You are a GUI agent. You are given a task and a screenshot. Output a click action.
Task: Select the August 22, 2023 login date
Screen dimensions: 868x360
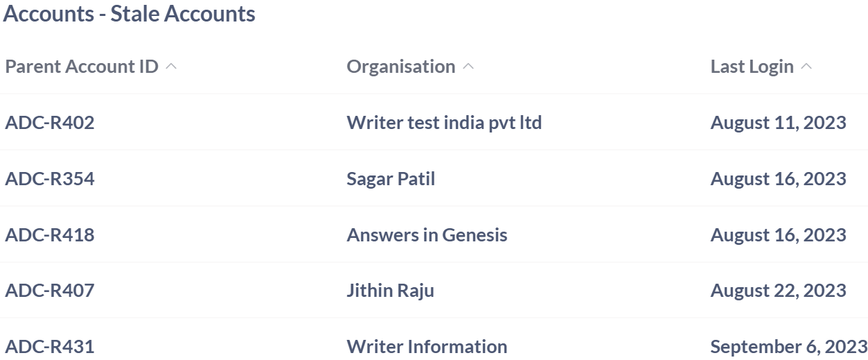[x=778, y=291]
